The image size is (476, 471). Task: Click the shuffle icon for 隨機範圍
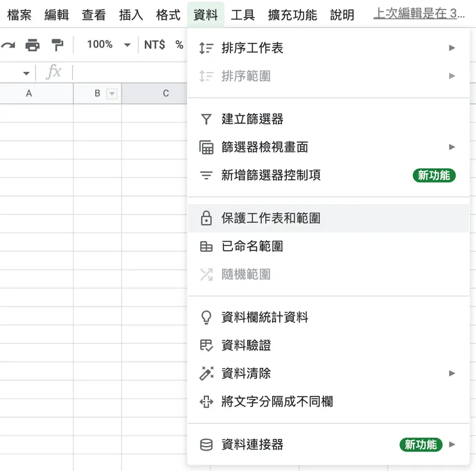click(x=206, y=274)
